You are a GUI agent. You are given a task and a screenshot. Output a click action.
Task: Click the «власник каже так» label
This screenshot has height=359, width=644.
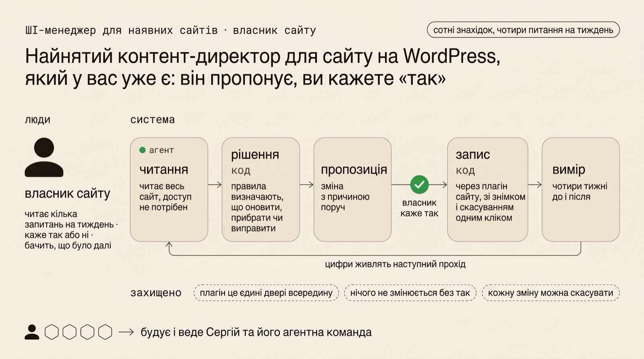[419, 208]
